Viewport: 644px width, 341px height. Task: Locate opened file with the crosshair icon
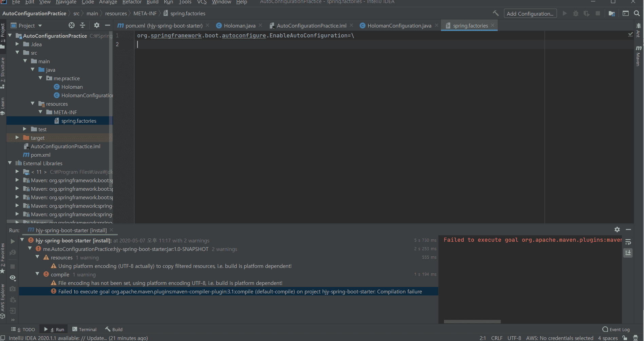71,25
